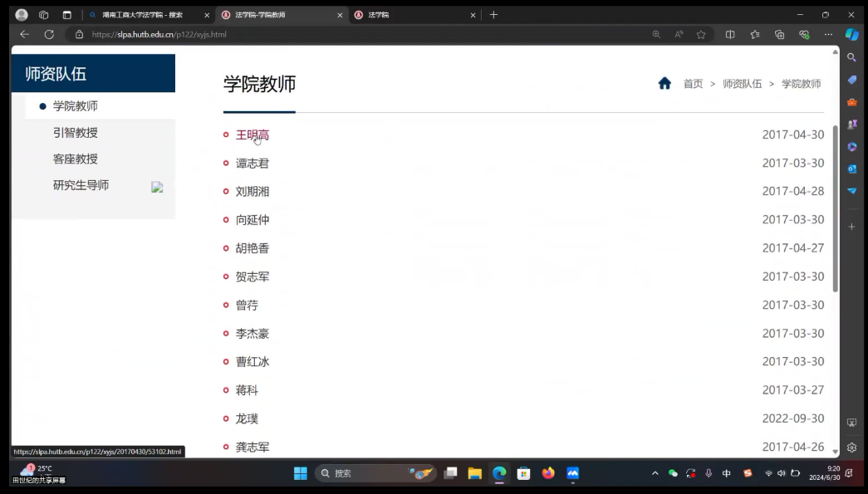Open browser settings and more (three dots)
Viewport: 868px width, 494px height.
click(x=828, y=35)
